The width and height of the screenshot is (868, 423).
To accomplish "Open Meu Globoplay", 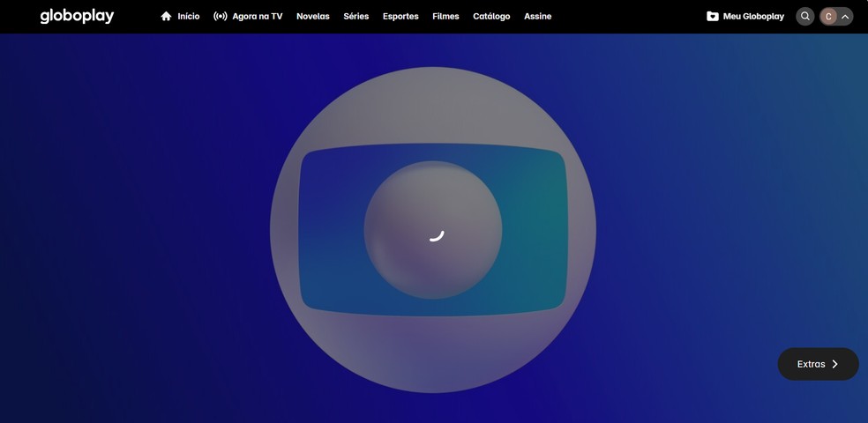I will pos(745,17).
